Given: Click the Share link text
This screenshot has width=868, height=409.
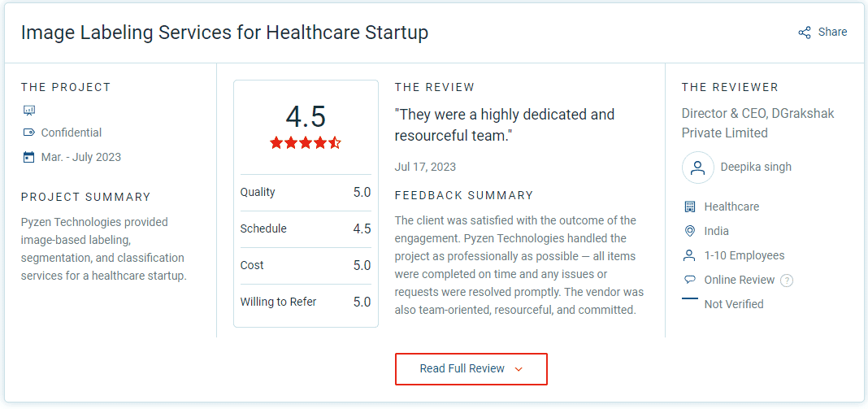Looking at the screenshot, I should [x=832, y=33].
